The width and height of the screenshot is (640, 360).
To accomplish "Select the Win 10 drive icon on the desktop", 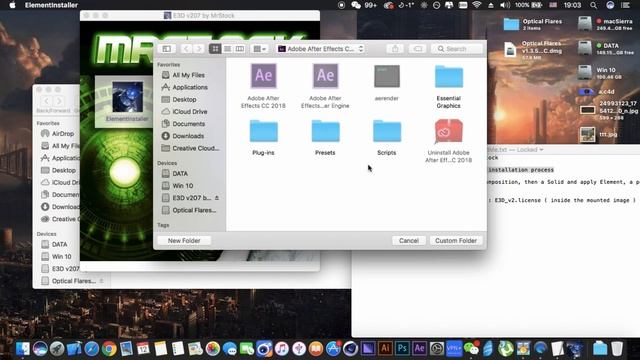I will [x=585, y=73].
